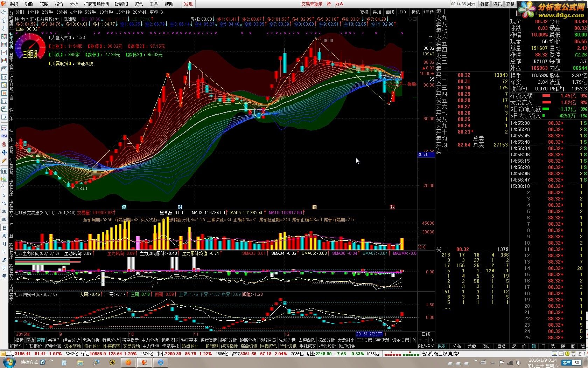
Task: Open the orange 自 self-select icon
Action: click(x=4, y=93)
